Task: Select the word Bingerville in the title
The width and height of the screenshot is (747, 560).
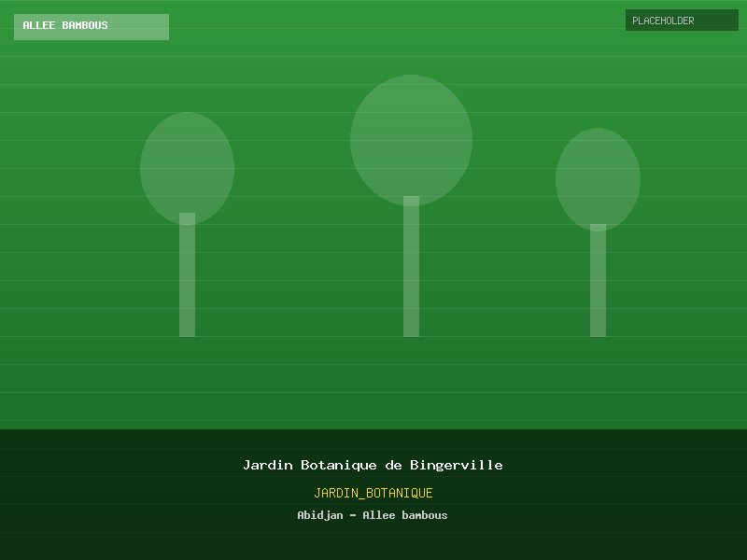Action: pyautogui.click(x=456, y=465)
